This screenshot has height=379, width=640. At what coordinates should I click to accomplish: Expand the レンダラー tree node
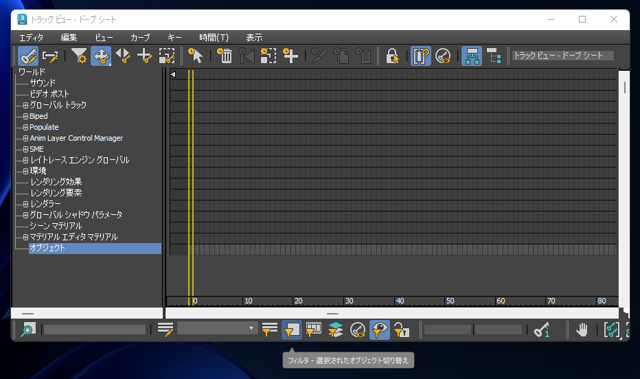coord(25,204)
